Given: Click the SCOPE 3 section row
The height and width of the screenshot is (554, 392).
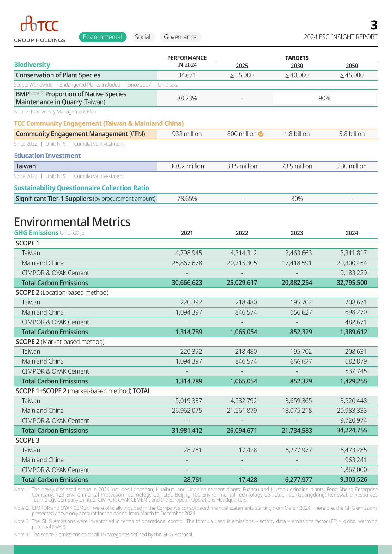Looking at the screenshot, I should point(196,440).
